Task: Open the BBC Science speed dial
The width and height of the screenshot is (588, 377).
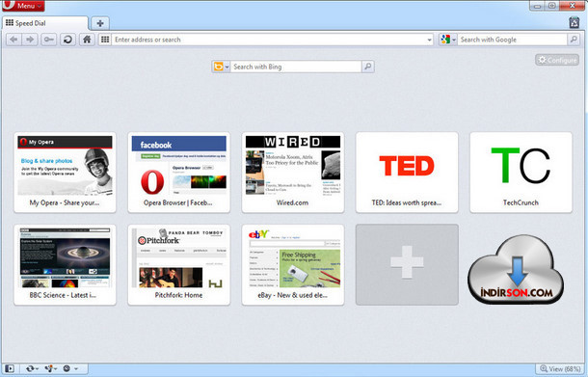Action: click(65, 265)
